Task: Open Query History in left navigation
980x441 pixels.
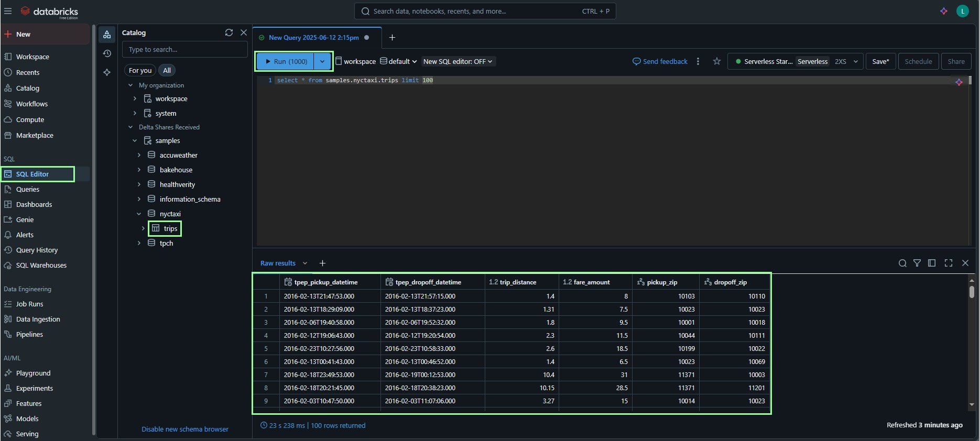Action: [x=37, y=250]
